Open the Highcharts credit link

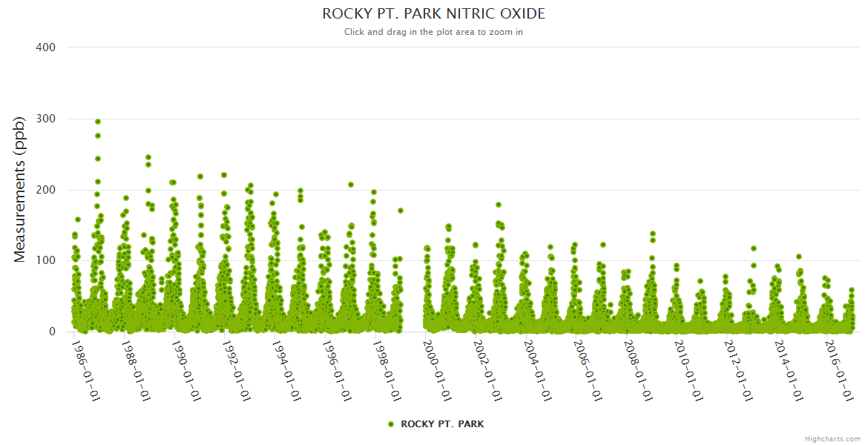(x=832, y=438)
